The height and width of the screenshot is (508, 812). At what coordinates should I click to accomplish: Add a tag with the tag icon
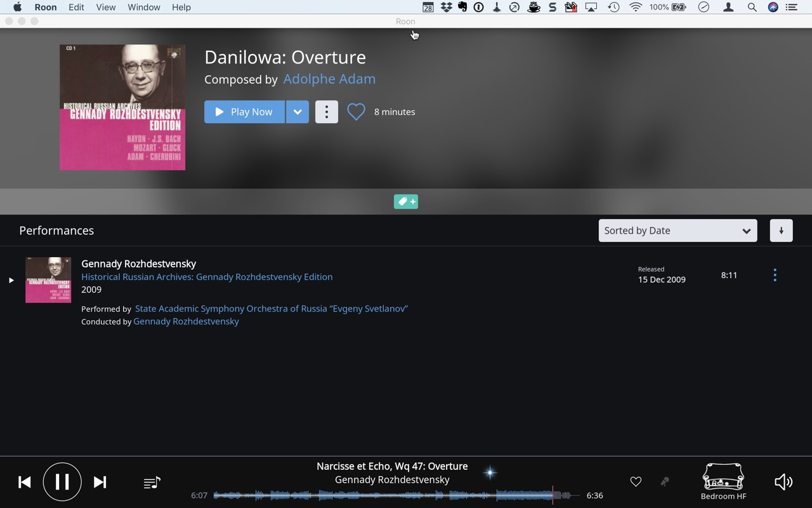406,202
